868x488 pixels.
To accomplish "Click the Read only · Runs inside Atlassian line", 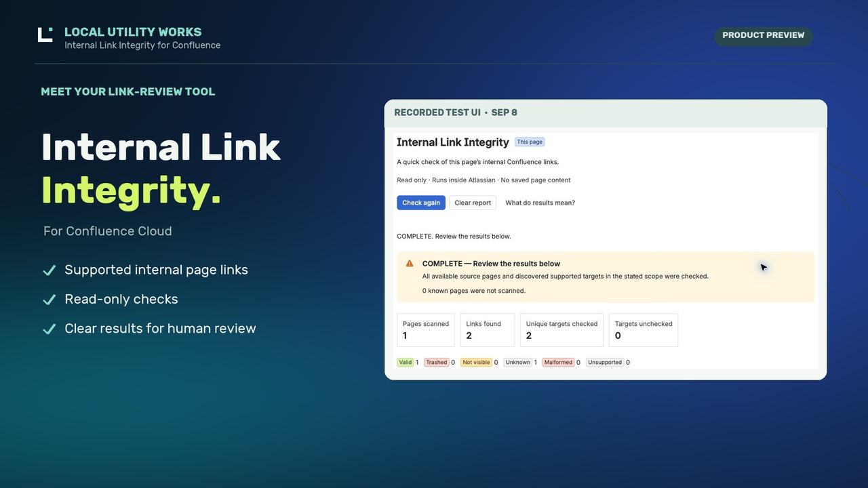I will [x=484, y=180].
